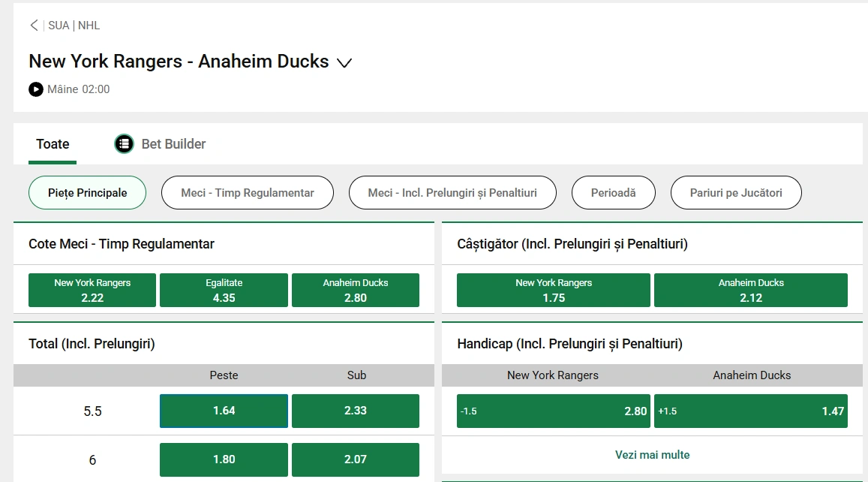
Task: Expand the match title dropdown chevron
Action: (344, 63)
